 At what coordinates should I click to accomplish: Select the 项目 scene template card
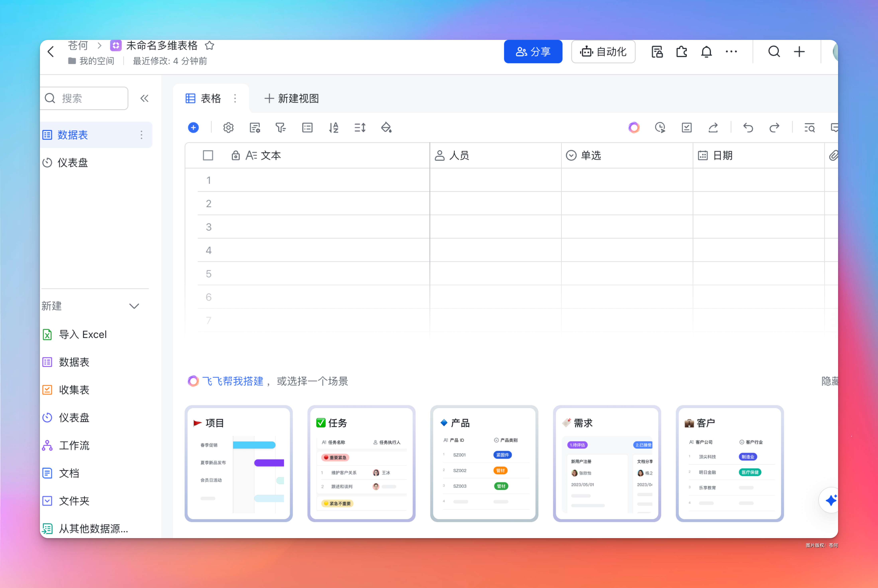pos(238,463)
